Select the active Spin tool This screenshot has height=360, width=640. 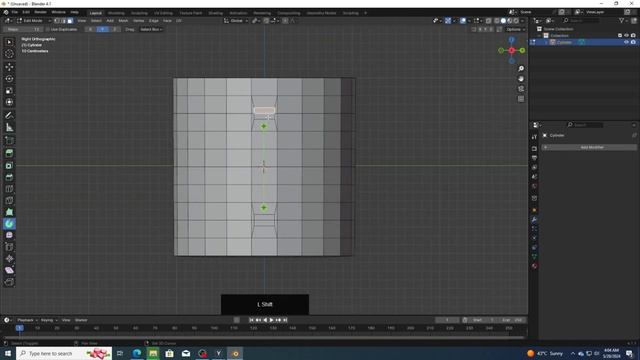[x=9, y=224]
